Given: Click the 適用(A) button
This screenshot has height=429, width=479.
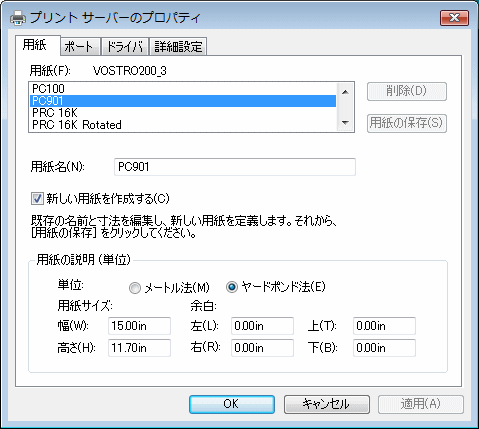Looking at the screenshot, I should [421, 404].
